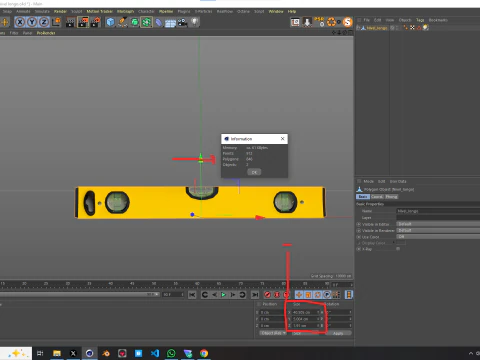This screenshot has width=480, height=360.
Task: Toggle Position keyframe recording
Action: pyautogui.click(x=299, y=295)
